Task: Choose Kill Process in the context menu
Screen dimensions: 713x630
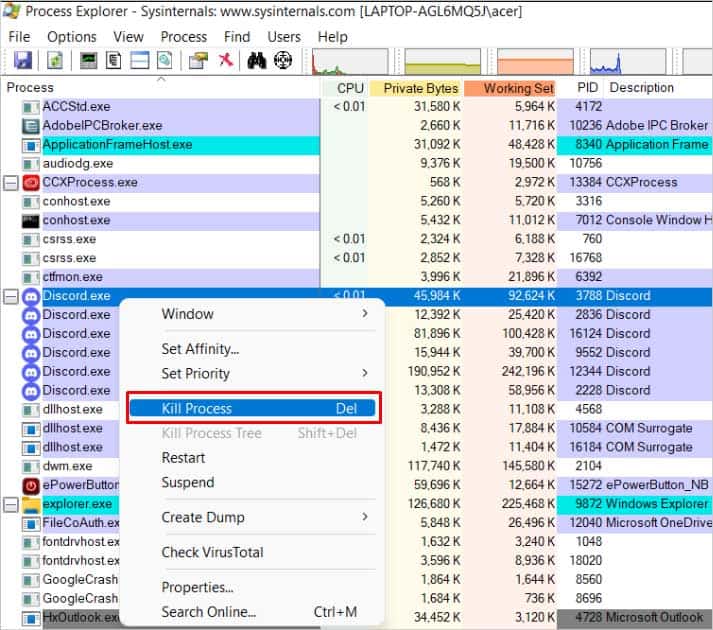Action: (x=253, y=408)
